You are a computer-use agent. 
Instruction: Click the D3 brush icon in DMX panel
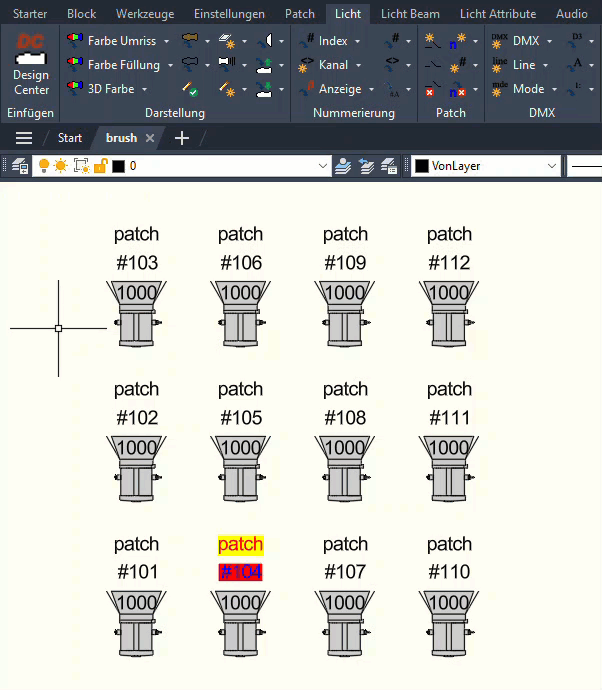574,40
